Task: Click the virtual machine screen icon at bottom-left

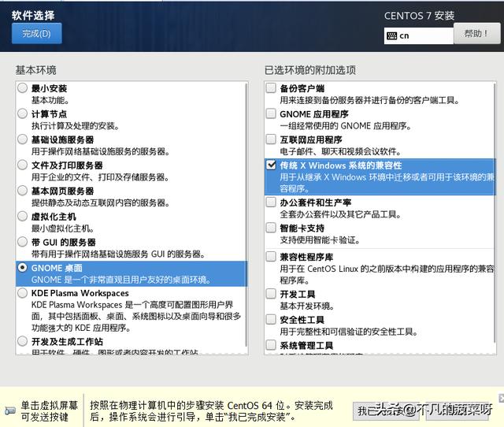Action: coord(9,410)
